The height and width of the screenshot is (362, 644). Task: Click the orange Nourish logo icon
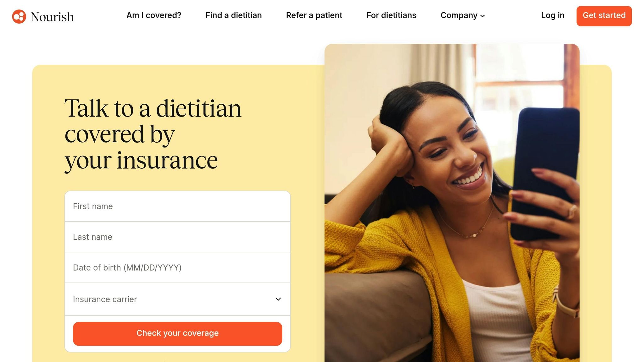pos(19,16)
